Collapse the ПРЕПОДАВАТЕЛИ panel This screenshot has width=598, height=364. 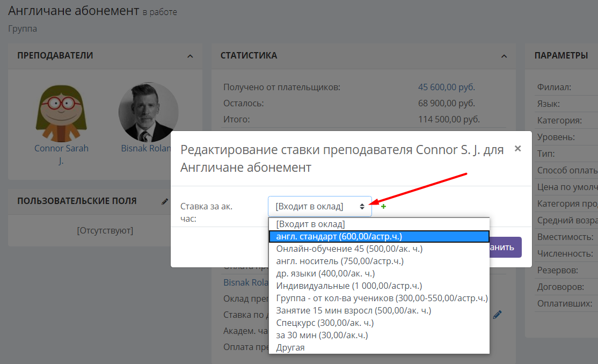(x=190, y=56)
